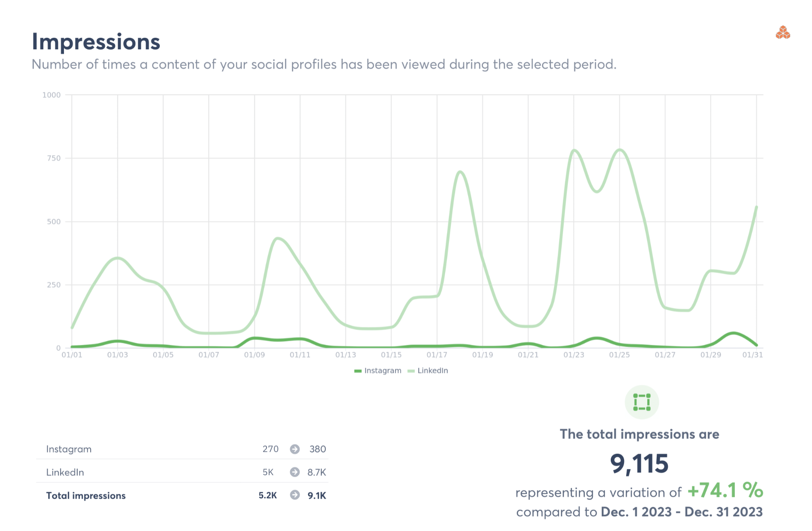The image size is (812, 531).
Task: Click the 8.7K LinkedIn current value
Action: [317, 472]
